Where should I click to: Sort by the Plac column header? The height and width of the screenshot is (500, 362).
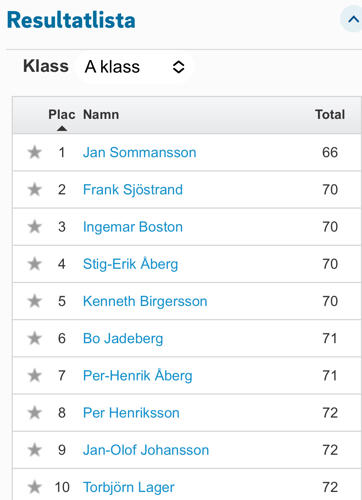point(62,114)
